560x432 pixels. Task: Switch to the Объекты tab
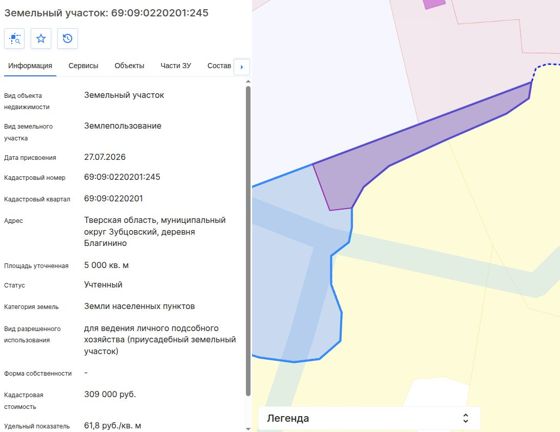(129, 66)
